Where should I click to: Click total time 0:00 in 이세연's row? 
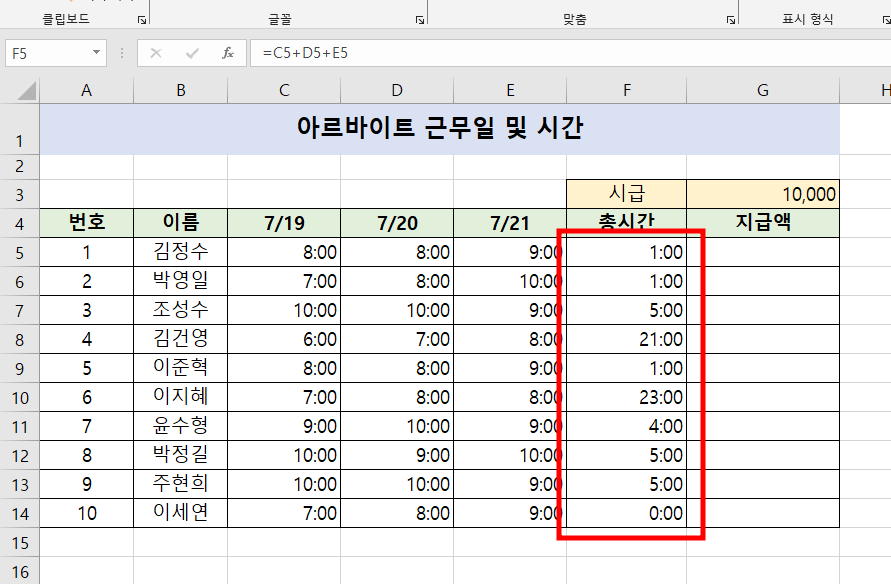[627, 513]
